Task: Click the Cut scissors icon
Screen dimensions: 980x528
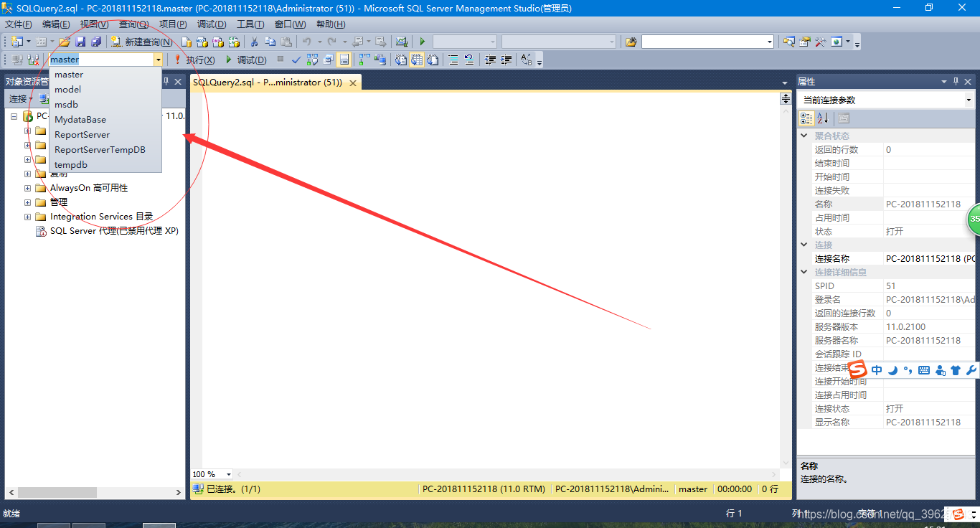Action: (254, 42)
